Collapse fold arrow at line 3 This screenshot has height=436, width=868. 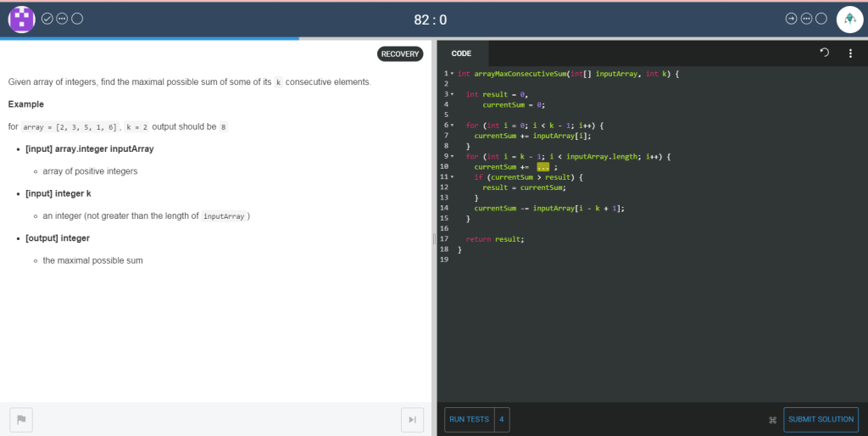453,94
